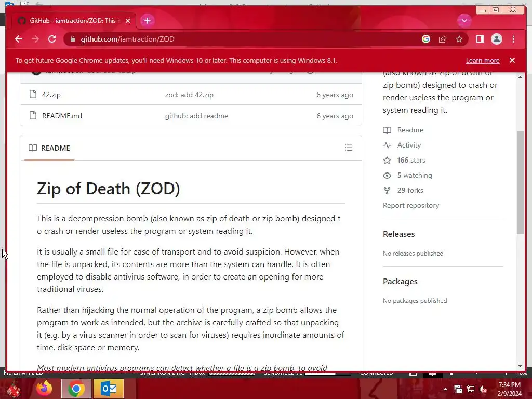The image size is (532, 399).
Task: Open the Activity sidebar link
Action: click(409, 145)
